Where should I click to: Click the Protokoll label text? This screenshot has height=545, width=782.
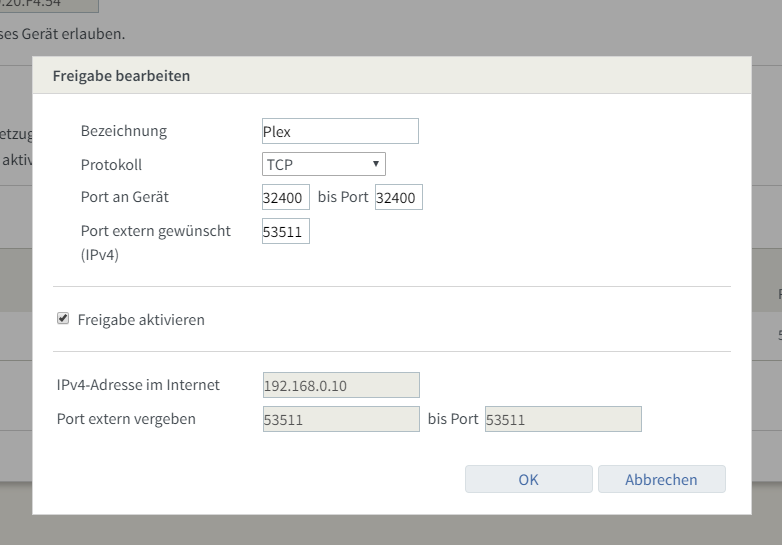111,164
